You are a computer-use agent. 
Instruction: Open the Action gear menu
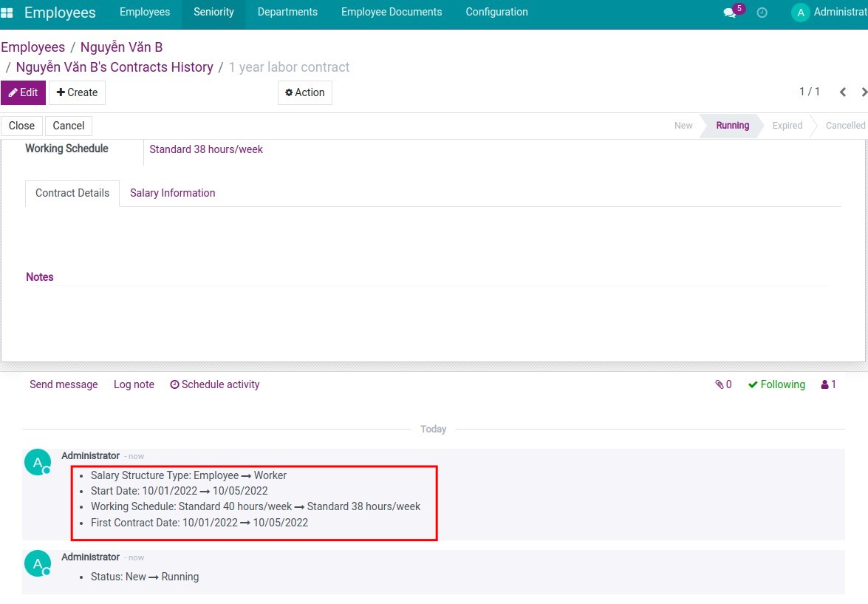[x=304, y=92]
